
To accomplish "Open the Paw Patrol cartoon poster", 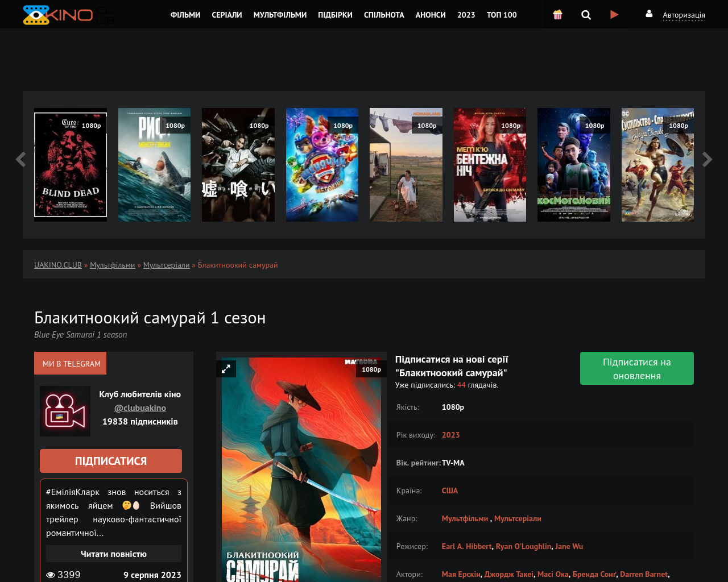I will tap(322, 165).
